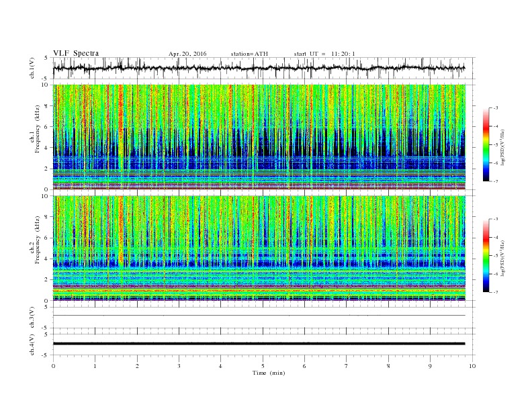Click the time axis tick label '2'
This screenshot has height=411, width=532.
pos(137,366)
